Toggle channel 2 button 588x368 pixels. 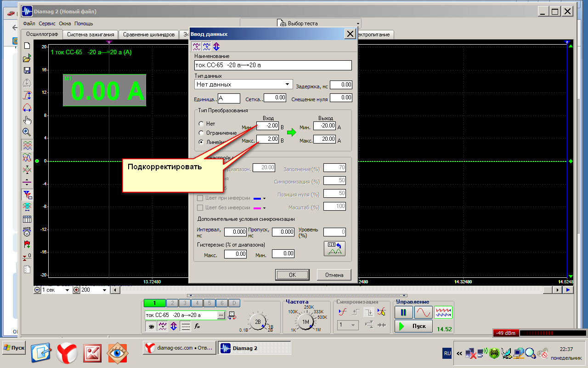point(173,303)
